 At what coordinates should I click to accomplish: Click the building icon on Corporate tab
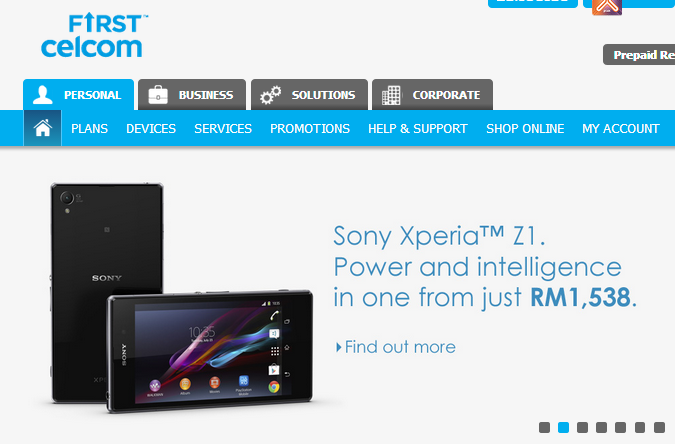click(391, 95)
